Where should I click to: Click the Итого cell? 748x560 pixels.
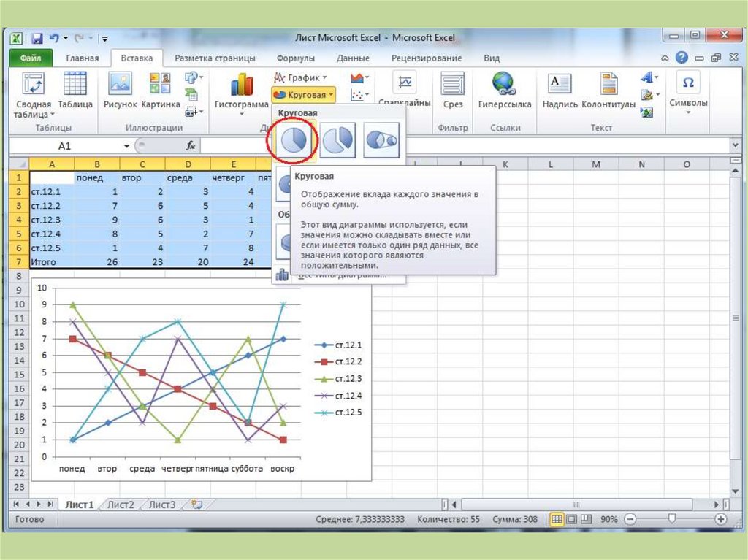[x=52, y=262]
